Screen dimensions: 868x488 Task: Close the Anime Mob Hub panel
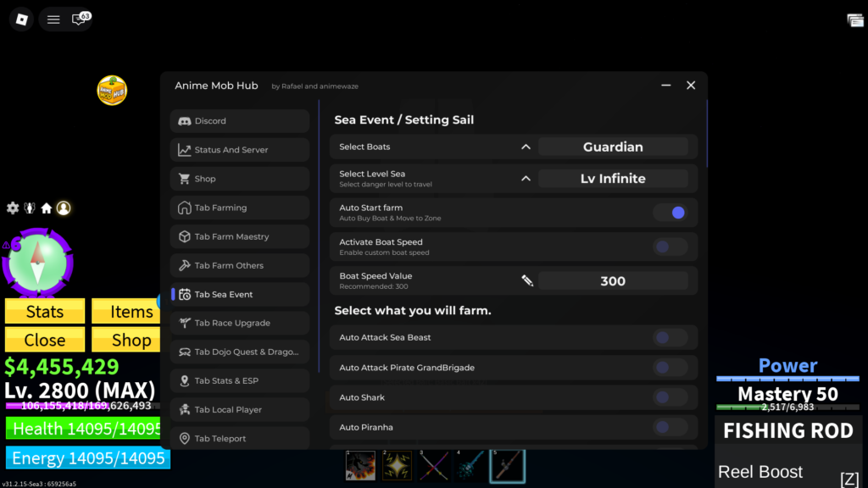[x=691, y=86]
